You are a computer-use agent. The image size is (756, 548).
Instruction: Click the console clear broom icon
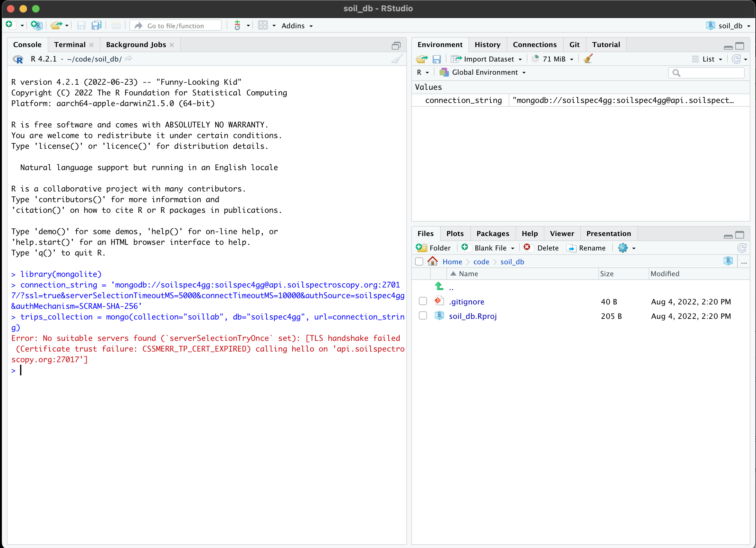(x=397, y=59)
